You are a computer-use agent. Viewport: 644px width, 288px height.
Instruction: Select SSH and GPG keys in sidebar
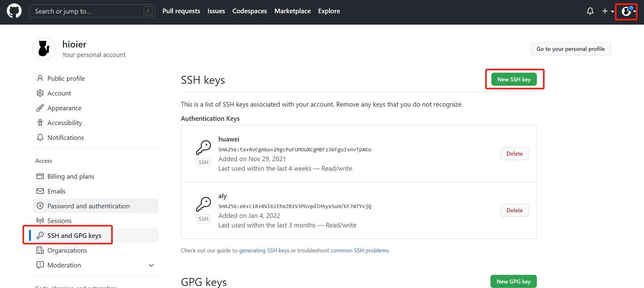coord(96,235)
